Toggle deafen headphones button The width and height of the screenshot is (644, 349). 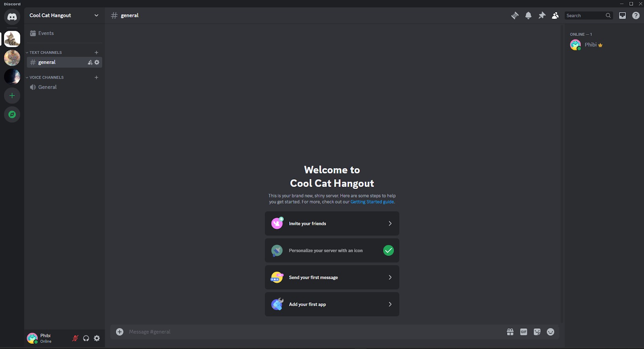pos(86,339)
